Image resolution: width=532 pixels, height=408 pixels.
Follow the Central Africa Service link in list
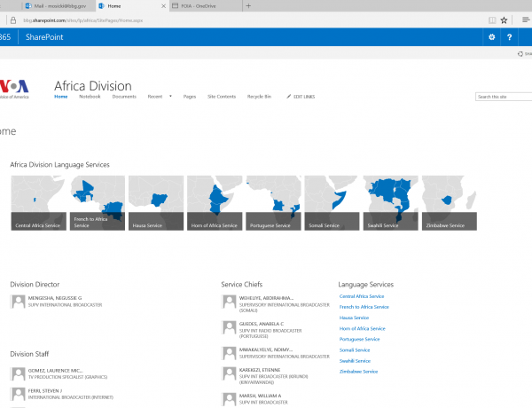pos(362,296)
